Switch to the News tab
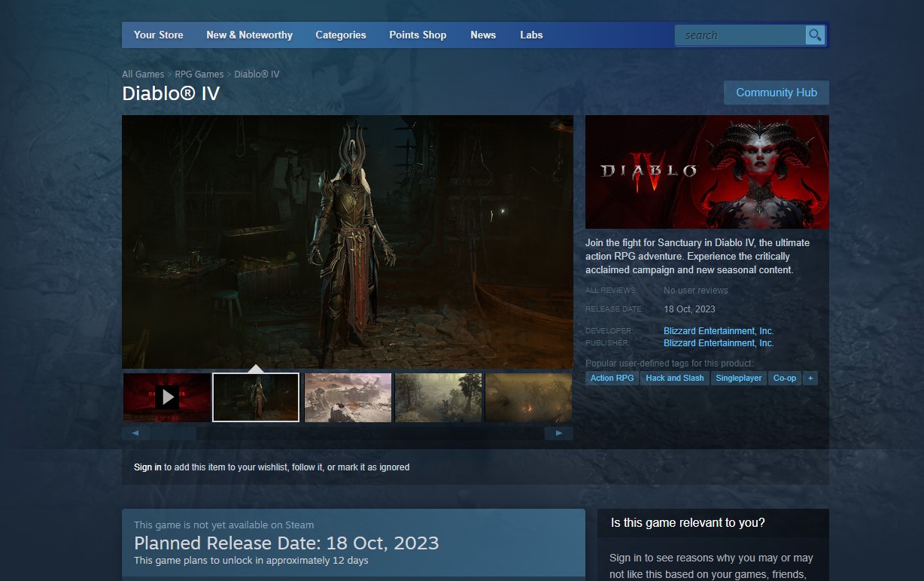Image resolution: width=924 pixels, height=581 pixels. pyautogui.click(x=482, y=35)
